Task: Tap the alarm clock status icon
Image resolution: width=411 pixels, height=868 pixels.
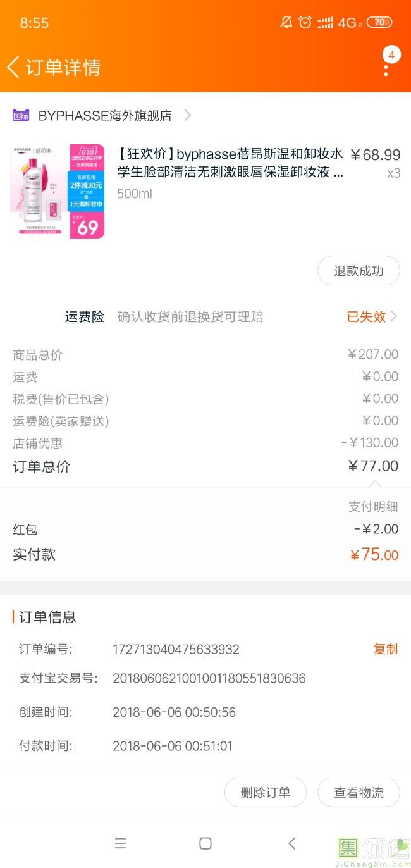Action: (305, 23)
